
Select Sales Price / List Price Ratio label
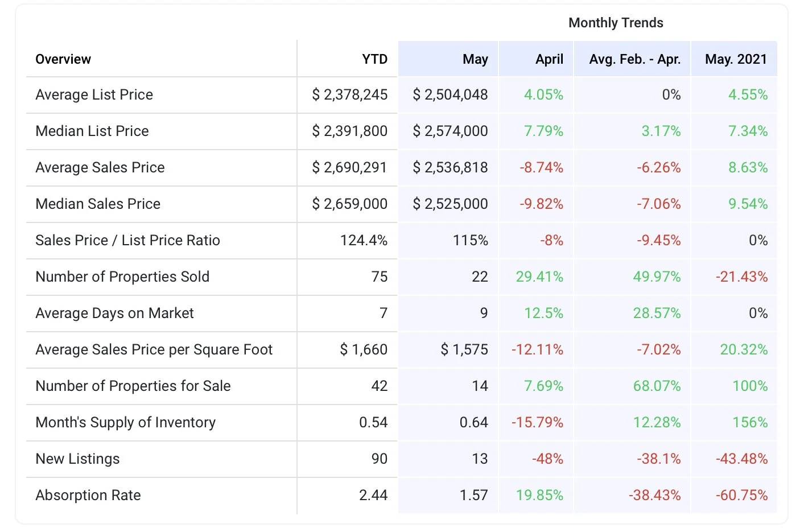pos(127,240)
